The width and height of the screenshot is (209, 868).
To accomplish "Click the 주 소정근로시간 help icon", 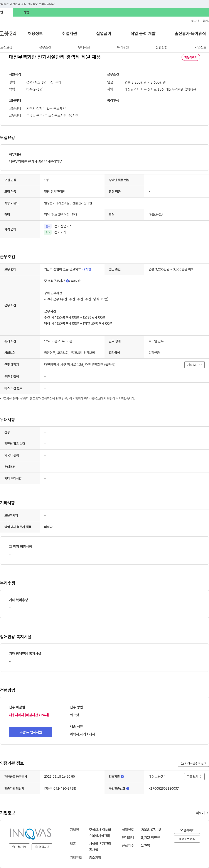I will [x=67, y=281].
